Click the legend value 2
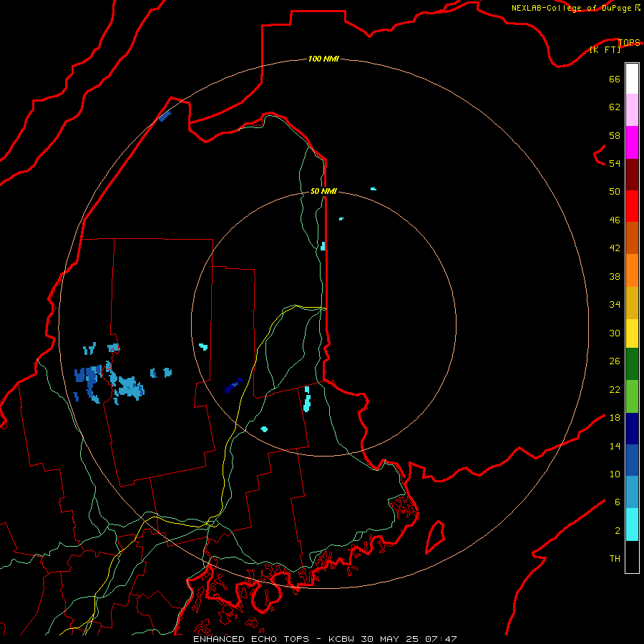The height and width of the screenshot is (644, 644). tap(618, 531)
